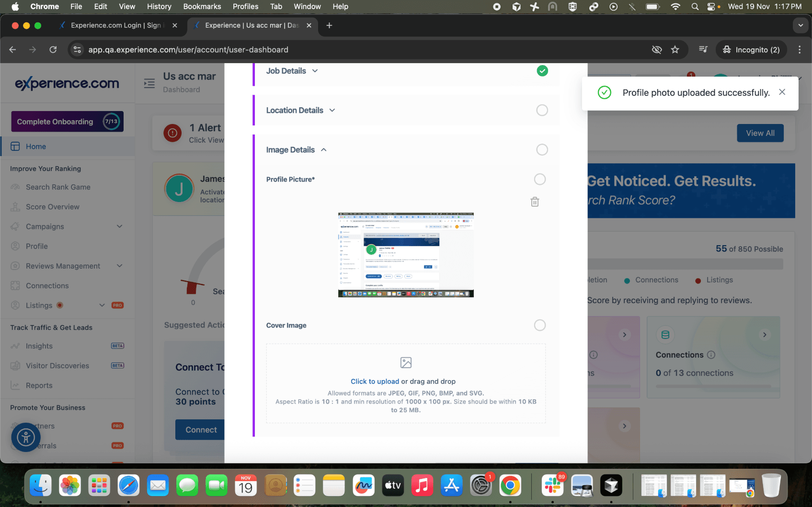Click the Location Details status circle

(542, 110)
